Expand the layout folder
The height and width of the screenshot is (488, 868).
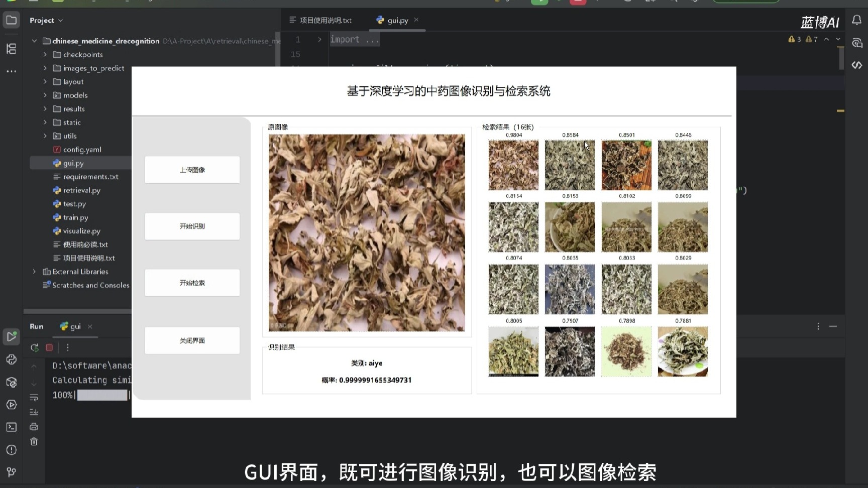coord(45,82)
